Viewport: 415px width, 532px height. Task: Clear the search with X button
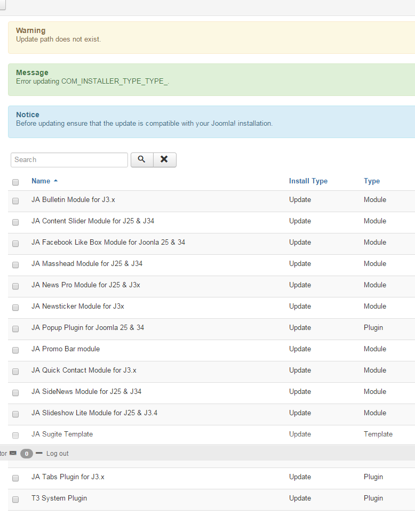coord(165,159)
